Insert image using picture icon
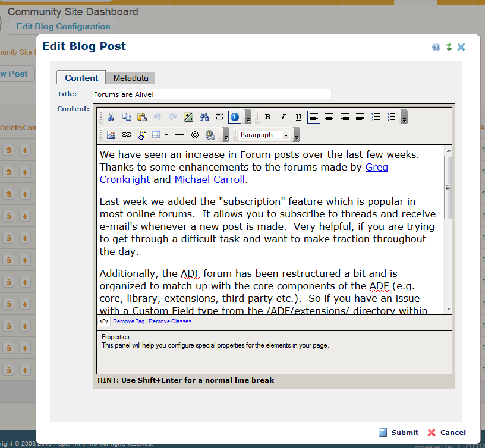485x448 pixels. click(111, 135)
